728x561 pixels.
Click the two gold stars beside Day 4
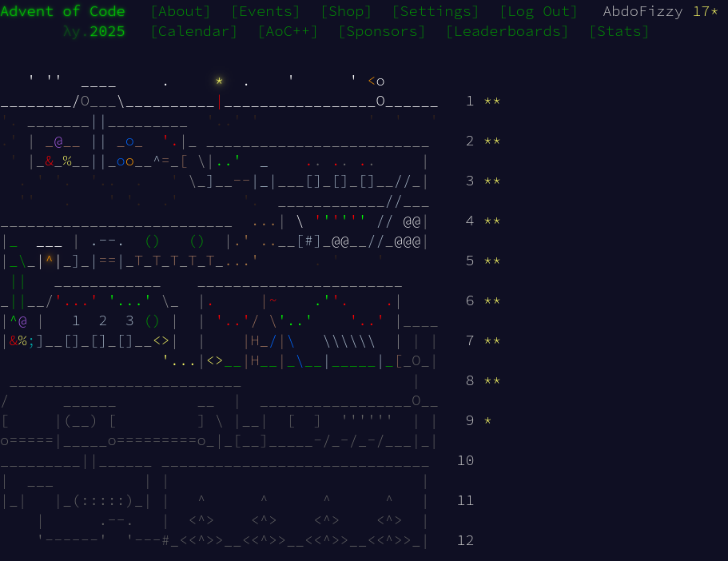pyautogui.click(x=492, y=221)
